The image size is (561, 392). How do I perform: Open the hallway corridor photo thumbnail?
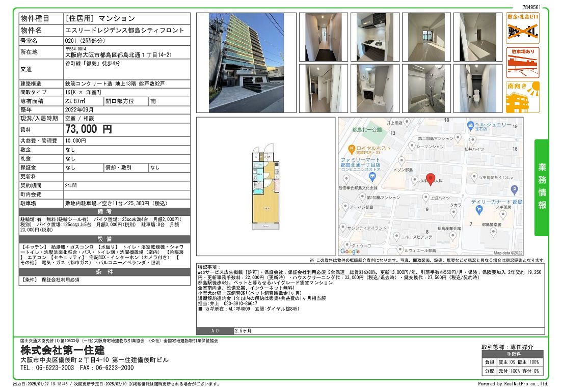[324, 37]
